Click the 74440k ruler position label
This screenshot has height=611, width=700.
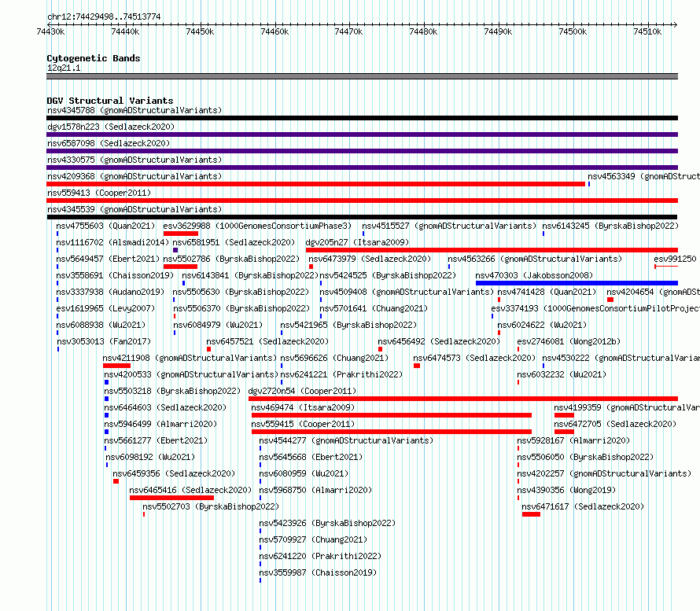(x=125, y=31)
